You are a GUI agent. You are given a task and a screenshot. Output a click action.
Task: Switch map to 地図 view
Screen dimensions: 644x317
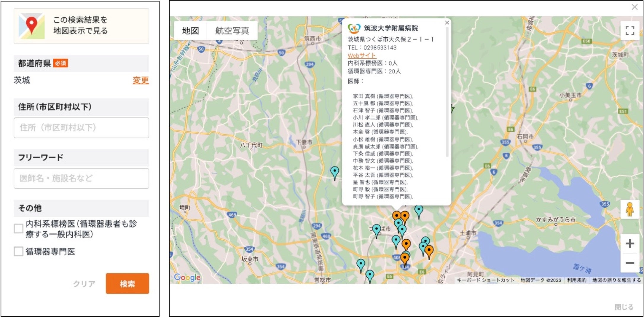[x=190, y=31]
